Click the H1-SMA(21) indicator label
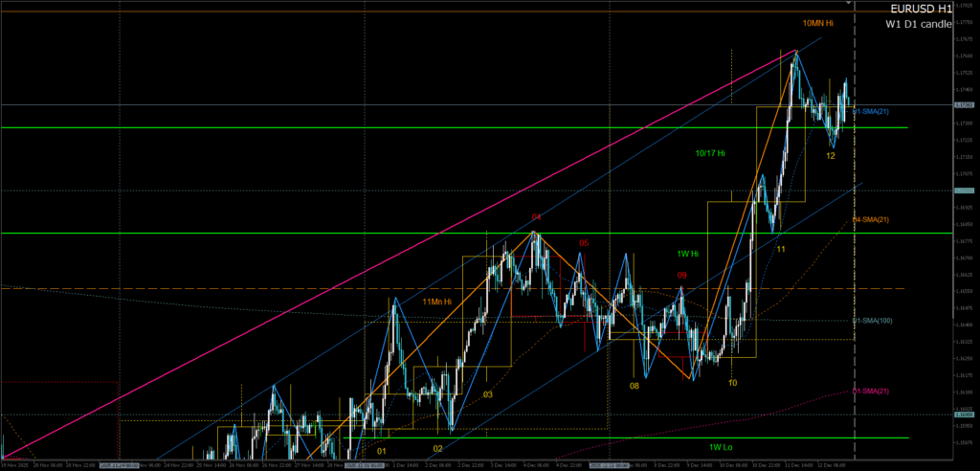The height and width of the screenshot is (471, 980). point(871,112)
